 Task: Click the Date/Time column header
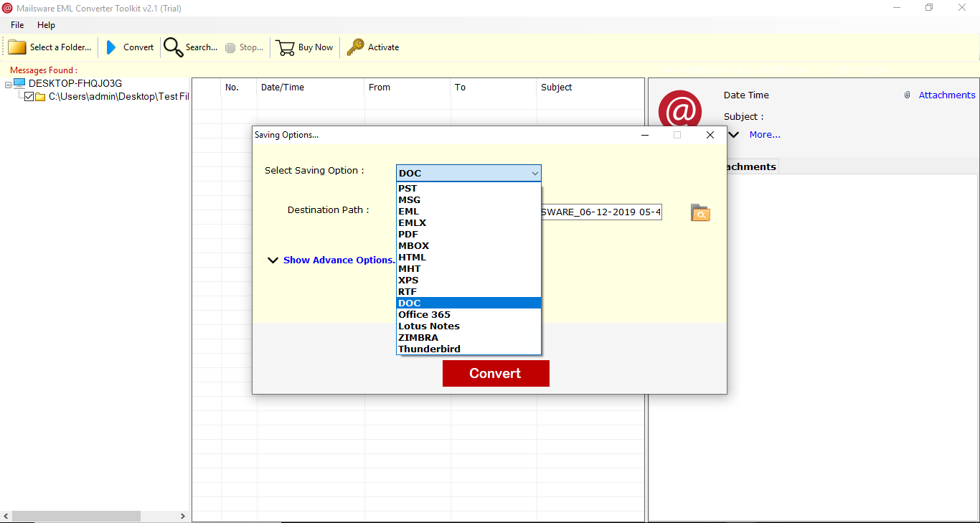tap(311, 88)
